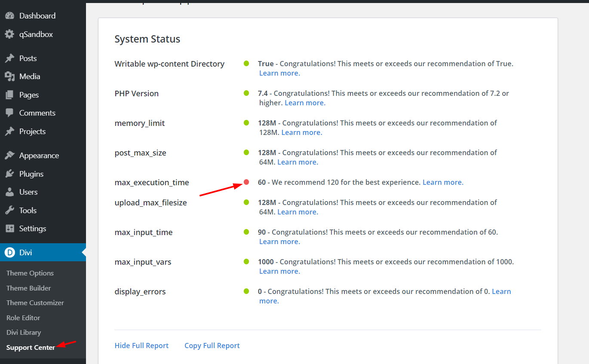Click the Dashboard gauge icon
This screenshot has width=589, height=364.
pyautogui.click(x=9, y=16)
